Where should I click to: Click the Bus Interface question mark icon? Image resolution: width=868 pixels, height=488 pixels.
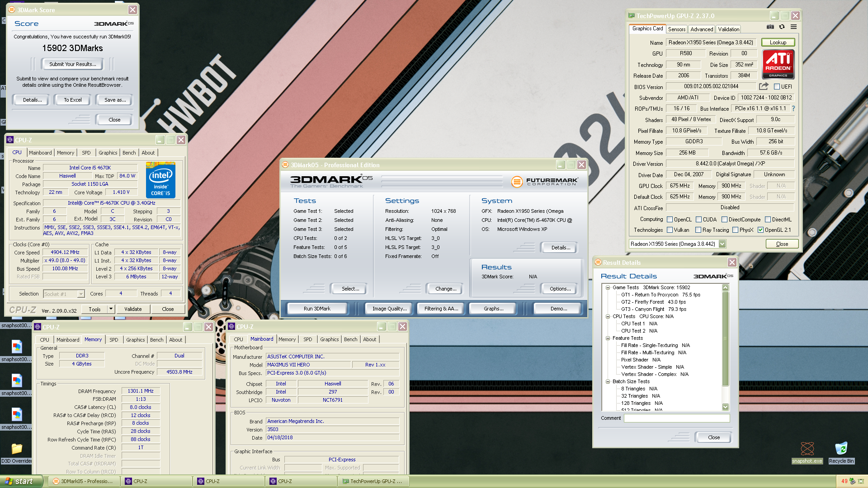[x=793, y=108]
